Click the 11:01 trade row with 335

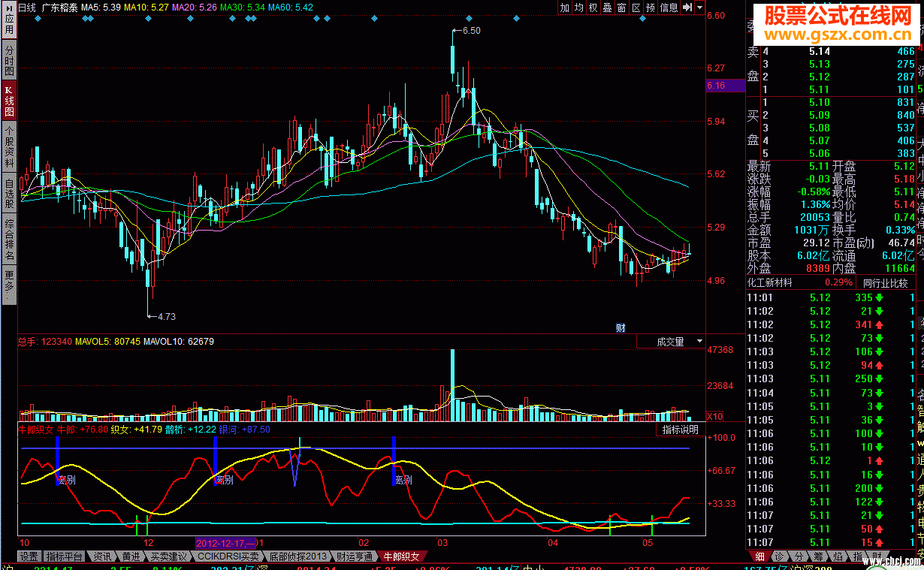click(x=832, y=297)
